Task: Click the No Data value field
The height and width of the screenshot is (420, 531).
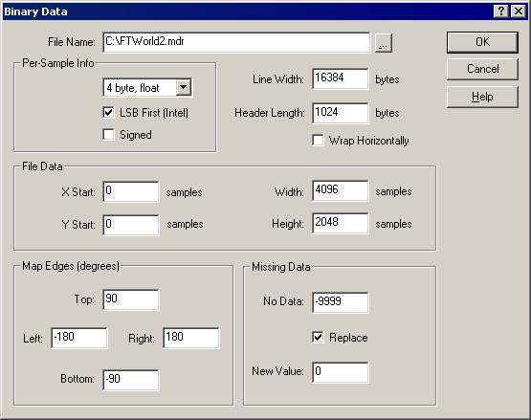Action: (x=340, y=302)
